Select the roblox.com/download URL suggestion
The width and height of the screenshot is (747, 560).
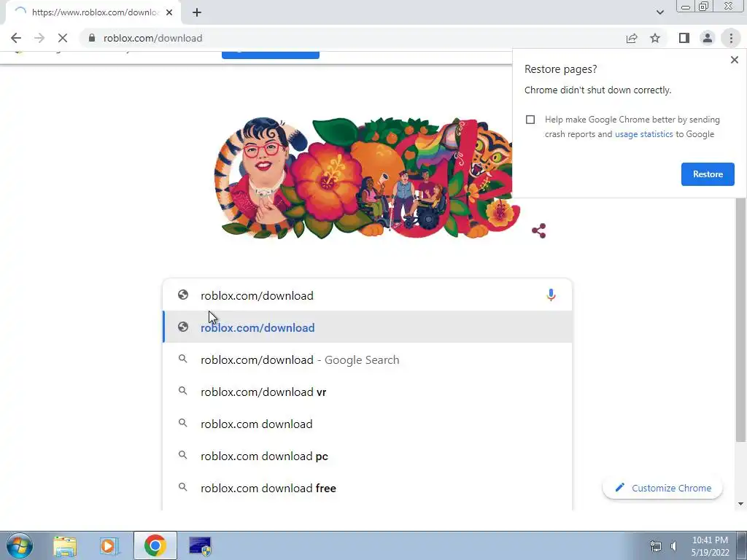367,327
